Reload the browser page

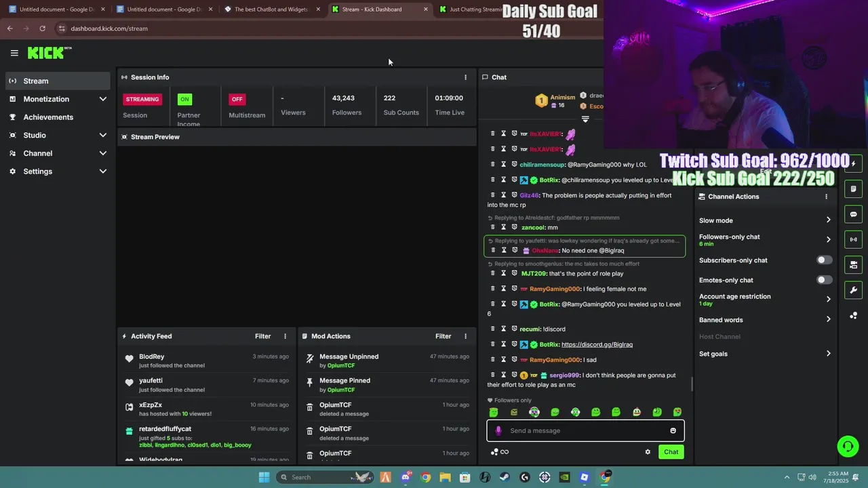42,28
